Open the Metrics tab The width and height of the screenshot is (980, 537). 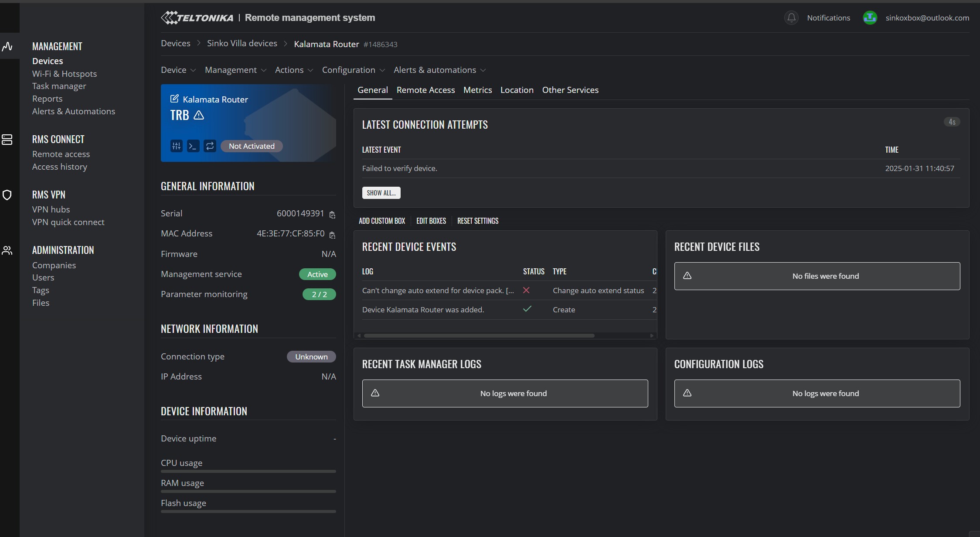click(x=477, y=90)
